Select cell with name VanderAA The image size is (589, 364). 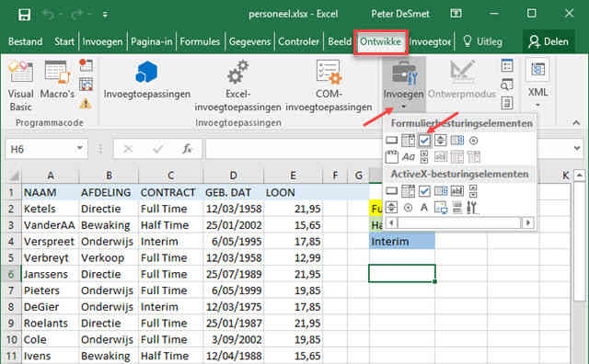(x=50, y=225)
